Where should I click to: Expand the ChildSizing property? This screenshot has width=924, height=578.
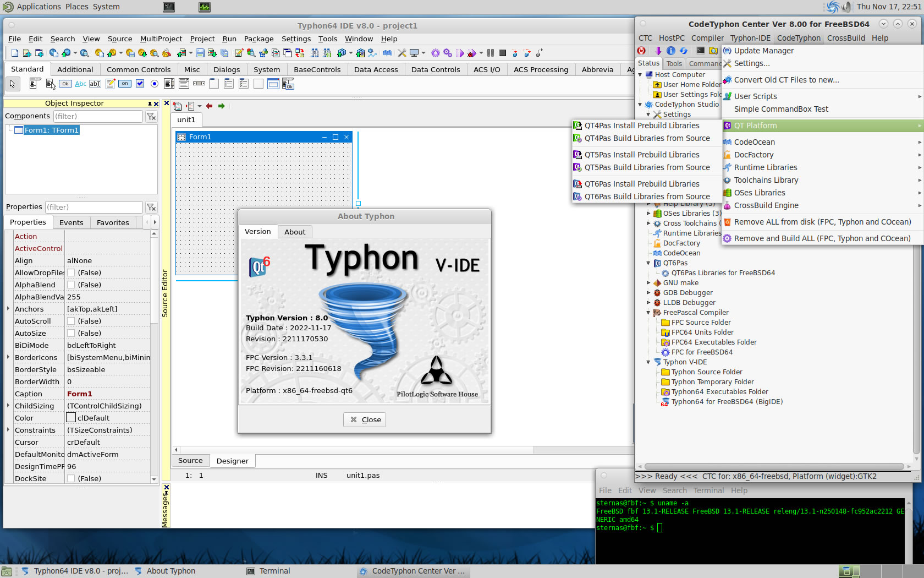coord(8,405)
